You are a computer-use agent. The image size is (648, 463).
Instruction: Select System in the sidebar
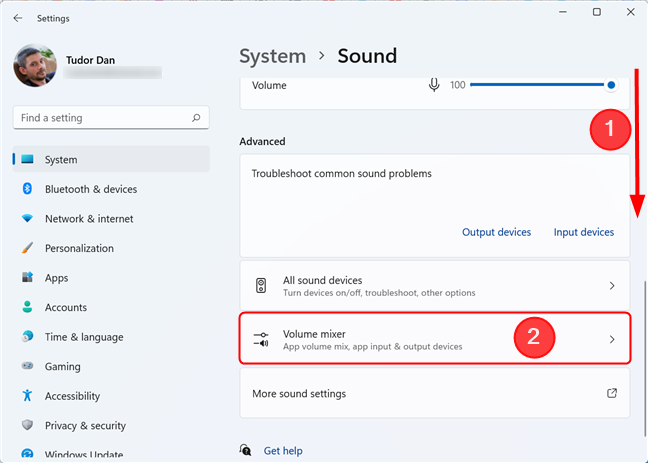click(x=111, y=159)
